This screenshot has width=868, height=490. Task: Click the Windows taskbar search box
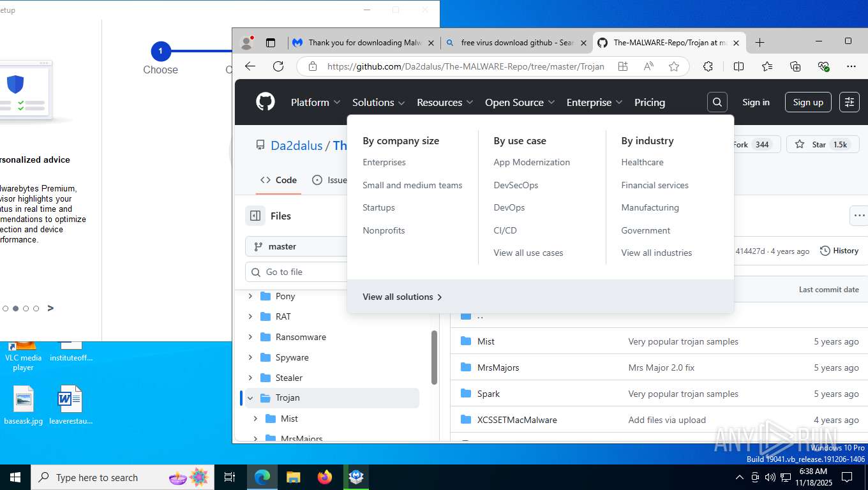(124, 477)
